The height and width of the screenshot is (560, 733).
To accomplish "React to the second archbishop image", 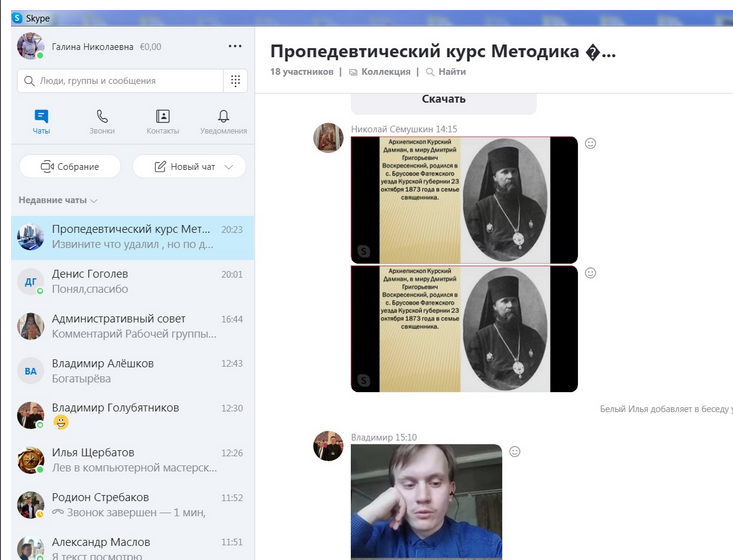I will pos(590,273).
